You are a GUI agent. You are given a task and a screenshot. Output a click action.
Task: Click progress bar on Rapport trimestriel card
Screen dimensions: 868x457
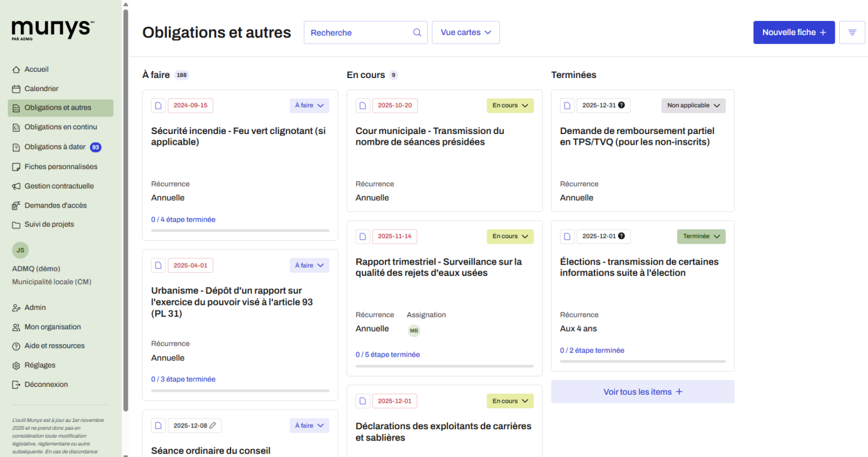click(x=444, y=366)
